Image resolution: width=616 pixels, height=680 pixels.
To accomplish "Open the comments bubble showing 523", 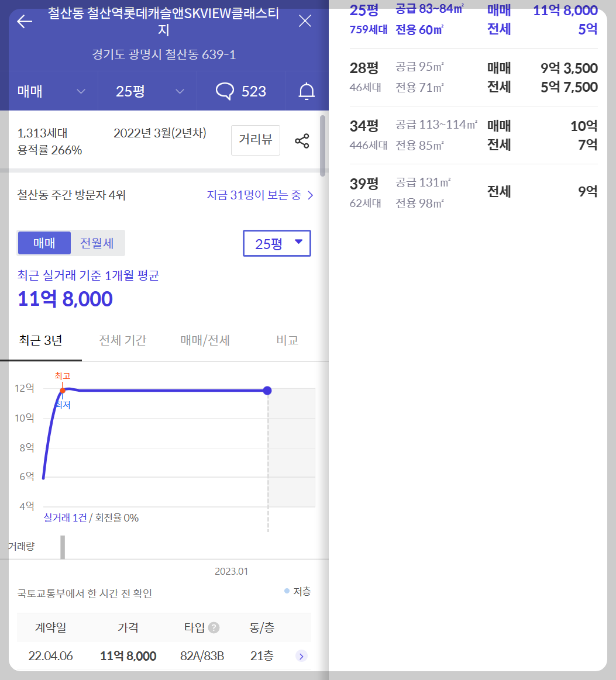I will point(242,91).
